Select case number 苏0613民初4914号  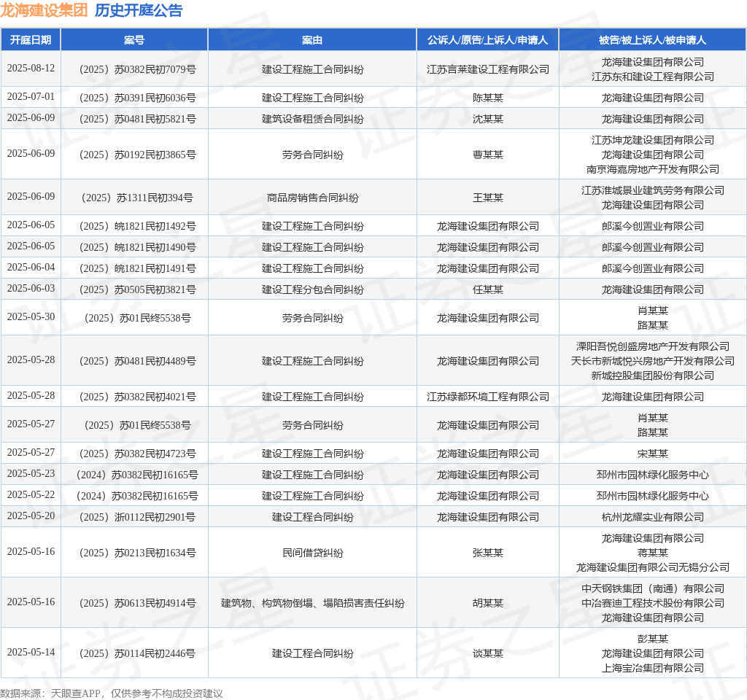(x=138, y=603)
